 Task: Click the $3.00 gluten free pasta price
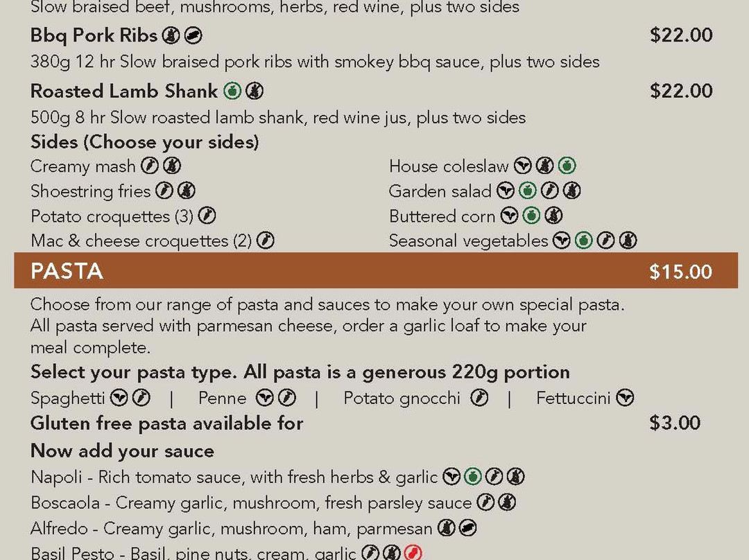[675, 423]
